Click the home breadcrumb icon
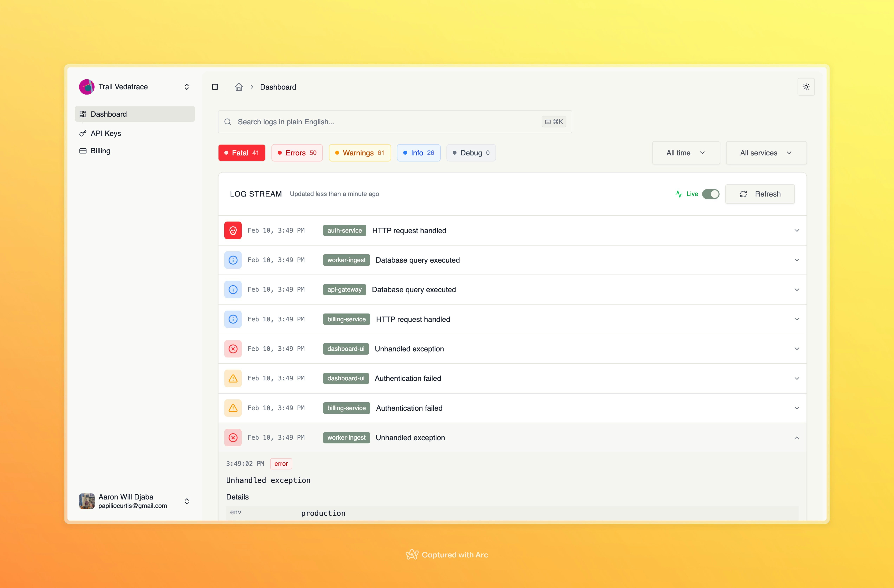This screenshot has width=894, height=588. 239,87
